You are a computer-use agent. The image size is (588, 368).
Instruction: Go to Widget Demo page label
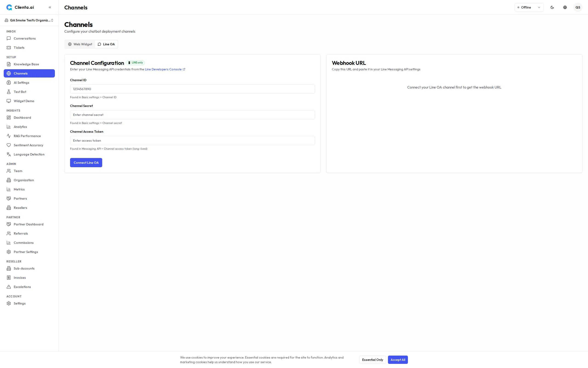[x=24, y=101]
